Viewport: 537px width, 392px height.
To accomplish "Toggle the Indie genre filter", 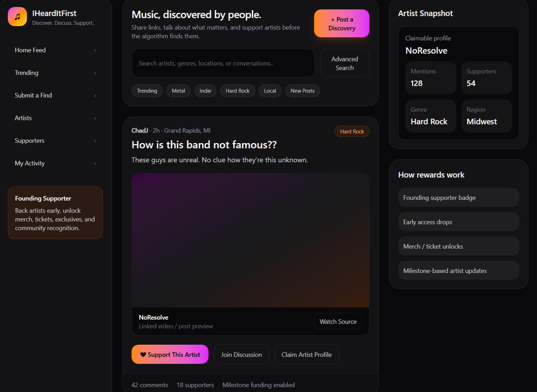I will (205, 91).
